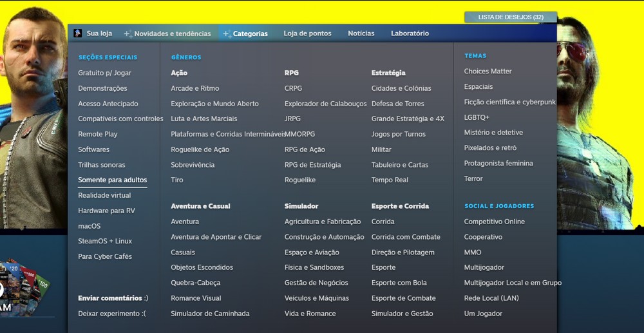Select Roguelike de Ação
The width and height of the screenshot is (644, 333).
pyautogui.click(x=200, y=149)
